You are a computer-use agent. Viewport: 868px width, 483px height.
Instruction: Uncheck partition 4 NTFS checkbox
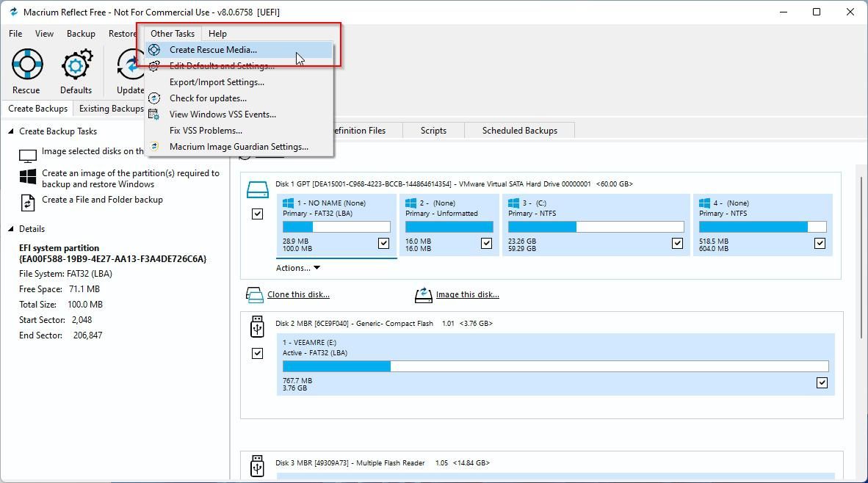coord(820,244)
